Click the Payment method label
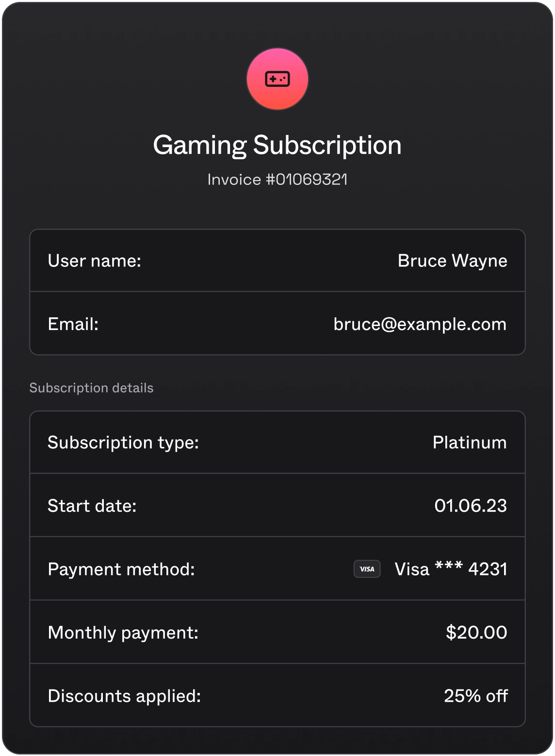 pyautogui.click(x=121, y=569)
